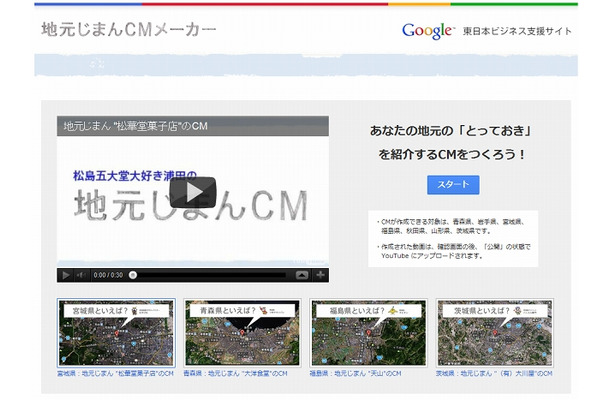Click the blue スタート button

(x=453, y=185)
